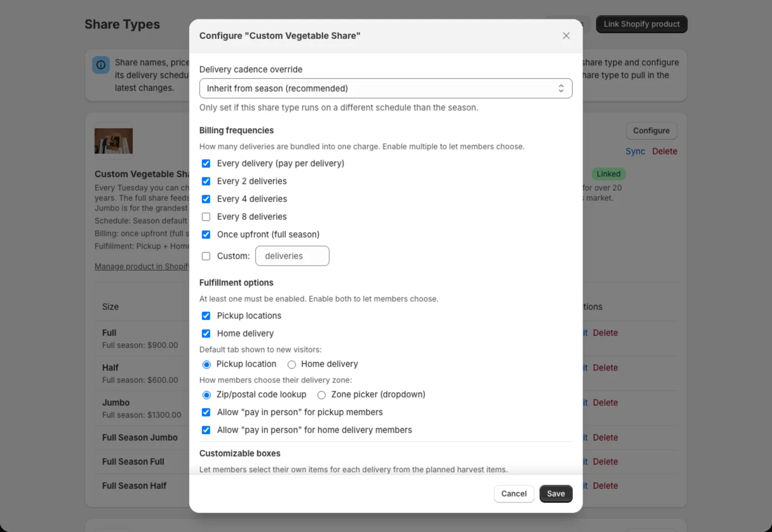Click the info icon in the banner
772x532 pixels.
pyautogui.click(x=101, y=65)
